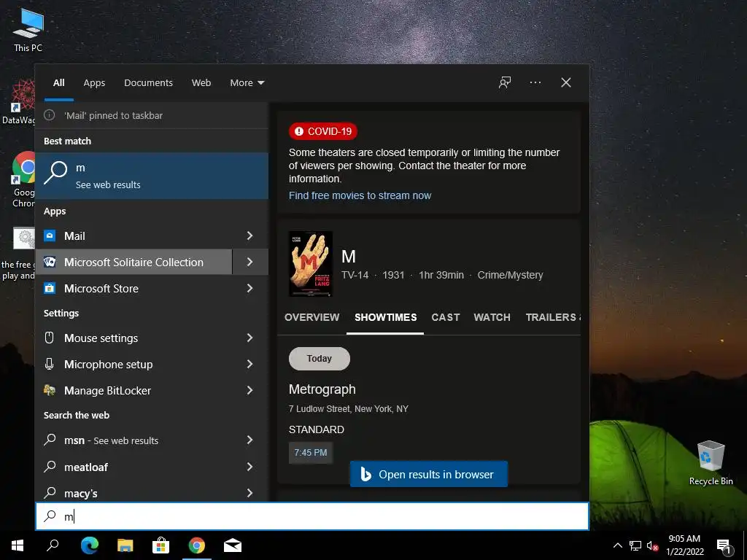The image size is (747, 560).
Task: Click the muted volume icon in tray
Action: 652,545
